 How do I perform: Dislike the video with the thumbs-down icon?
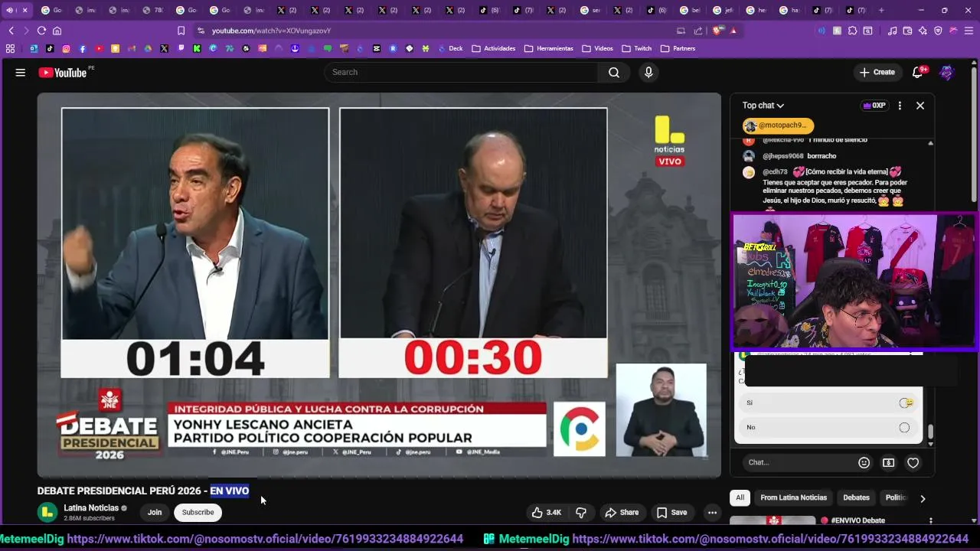point(581,512)
